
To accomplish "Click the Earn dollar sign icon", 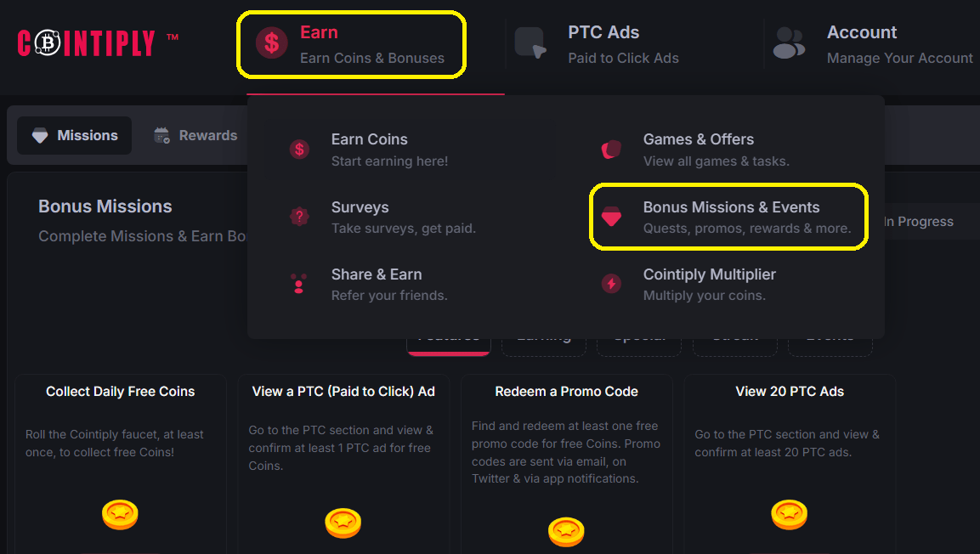I will click(x=271, y=42).
